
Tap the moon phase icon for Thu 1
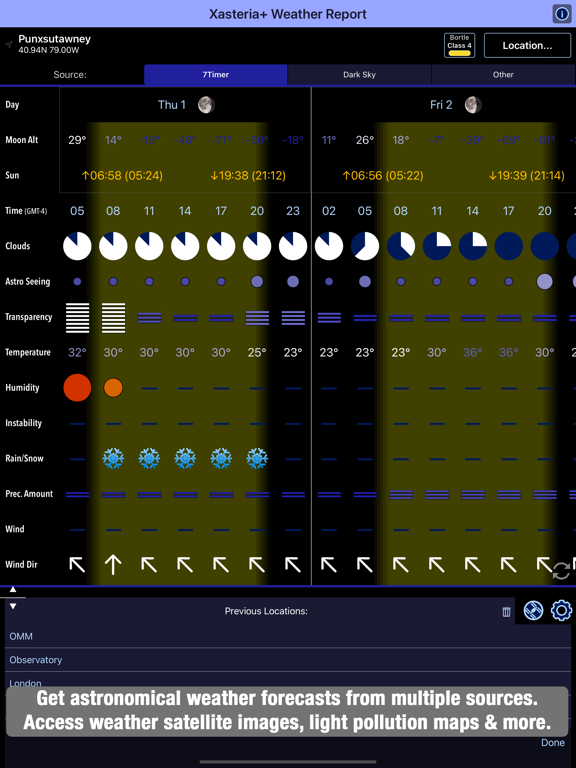click(x=206, y=105)
